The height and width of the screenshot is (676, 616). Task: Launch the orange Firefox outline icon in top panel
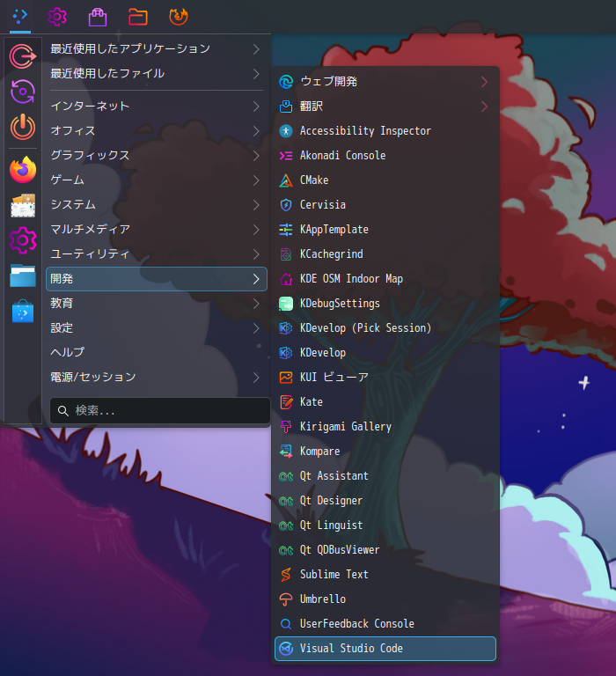178,17
